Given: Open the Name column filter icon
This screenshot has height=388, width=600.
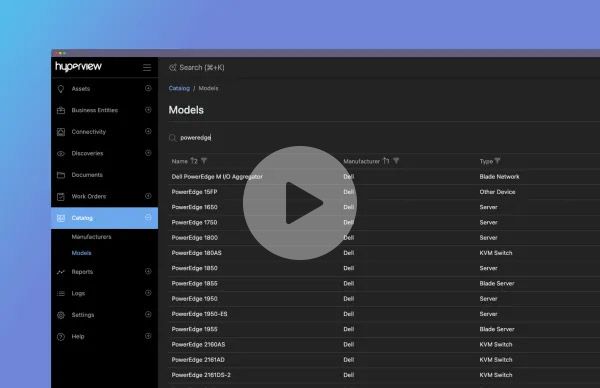Looking at the screenshot, I should [204, 161].
